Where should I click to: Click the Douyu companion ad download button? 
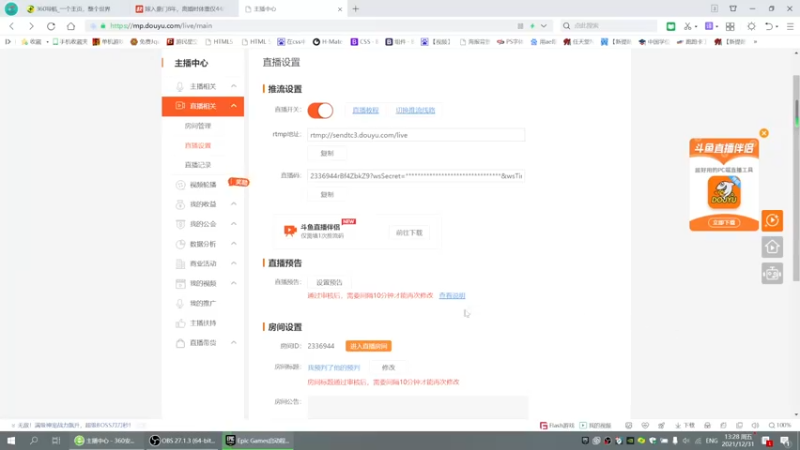point(724,222)
